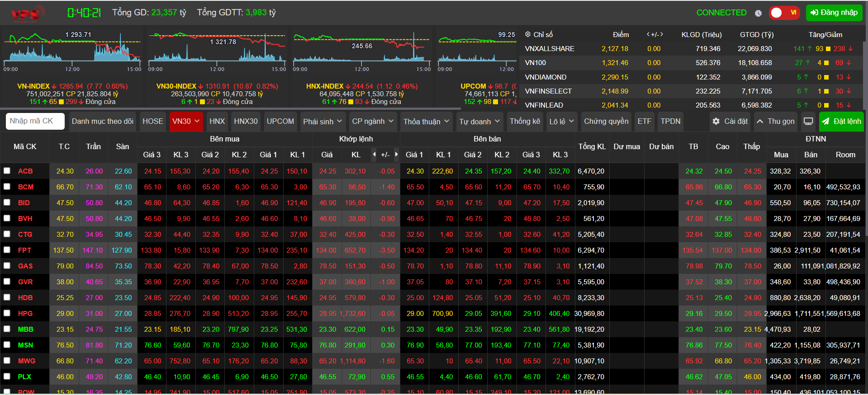Screen dimensions: 868x395
Task: Open the UPCOM tab
Action: 280,121
